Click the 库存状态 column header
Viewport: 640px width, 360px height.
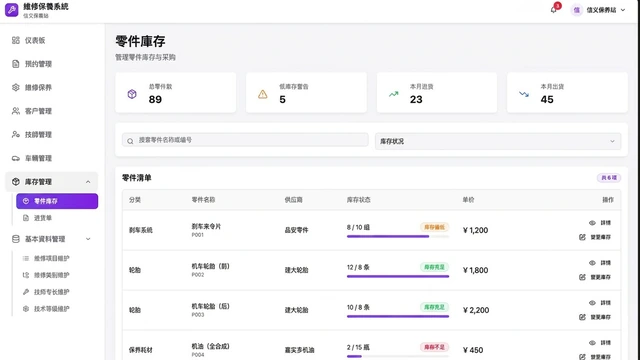tap(359, 200)
